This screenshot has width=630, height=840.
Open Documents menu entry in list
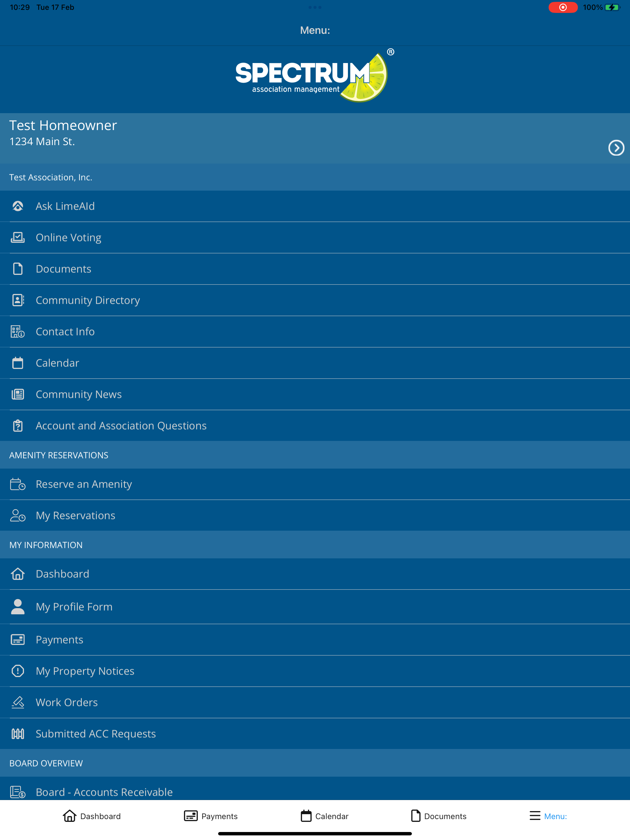(315, 269)
